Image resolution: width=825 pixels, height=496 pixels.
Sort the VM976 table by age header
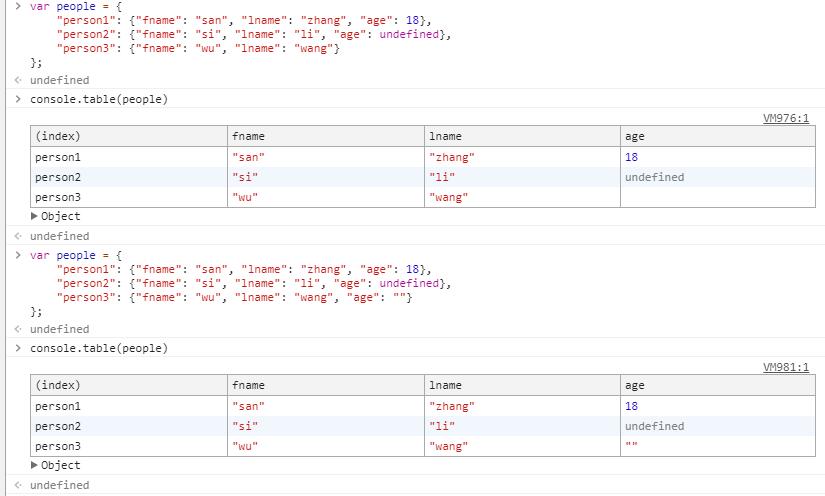[x=717, y=136]
